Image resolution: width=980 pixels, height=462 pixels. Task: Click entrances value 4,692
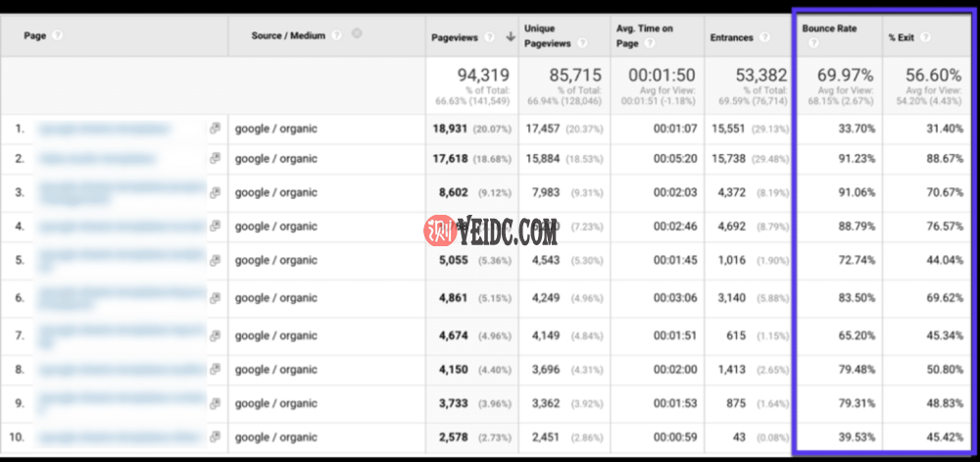pyautogui.click(x=731, y=227)
